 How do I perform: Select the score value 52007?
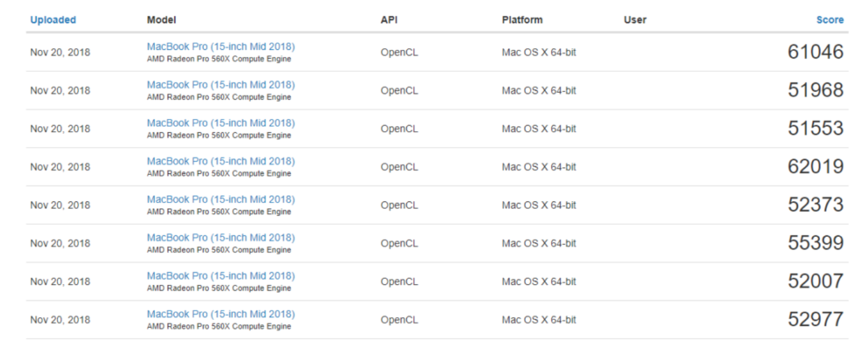(815, 281)
